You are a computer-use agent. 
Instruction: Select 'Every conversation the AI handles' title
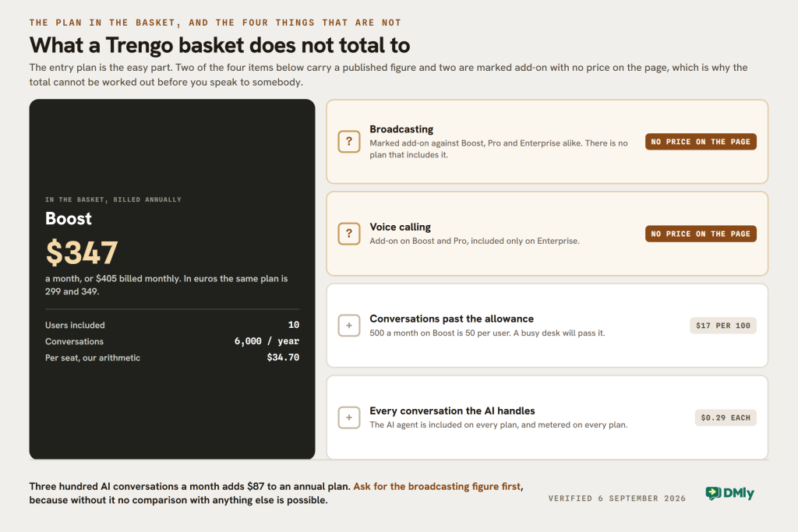click(452, 411)
